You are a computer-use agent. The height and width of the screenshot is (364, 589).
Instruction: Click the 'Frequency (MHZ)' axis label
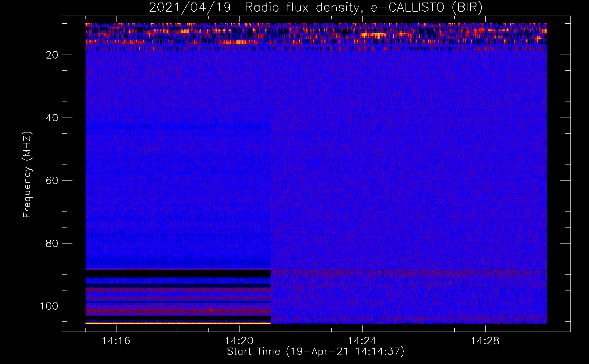tap(27, 174)
